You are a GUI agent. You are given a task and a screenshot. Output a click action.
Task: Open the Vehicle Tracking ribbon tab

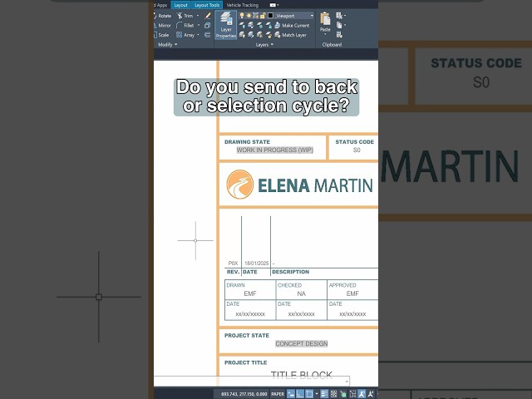pos(242,5)
